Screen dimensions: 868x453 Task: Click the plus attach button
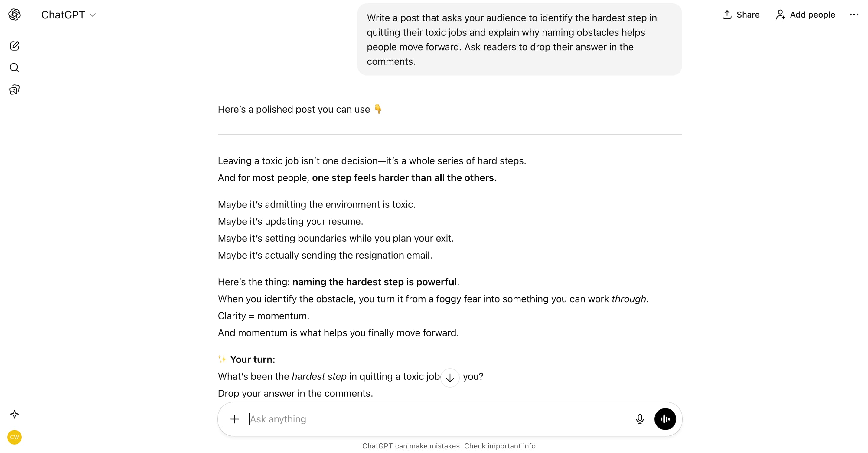click(x=234, y=419)
